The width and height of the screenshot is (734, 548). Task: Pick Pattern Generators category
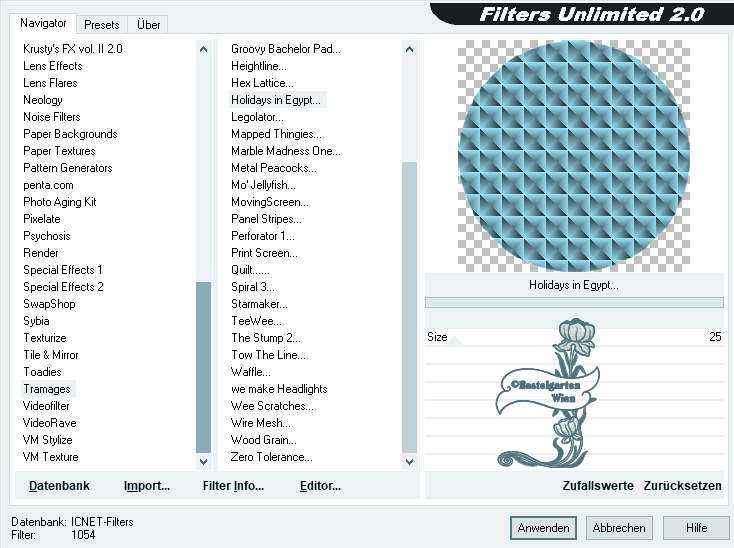(68, 168)
